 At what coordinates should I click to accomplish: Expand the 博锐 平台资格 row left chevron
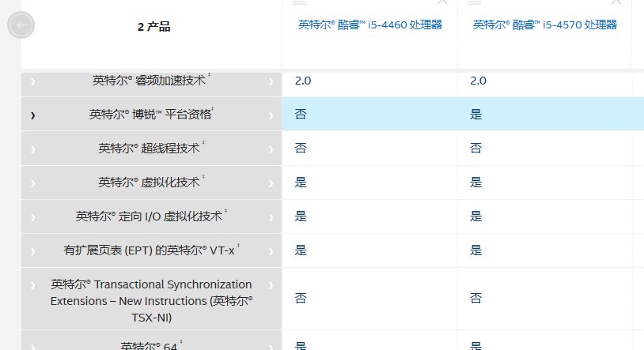pyautogui.click(x=33, y=115)
